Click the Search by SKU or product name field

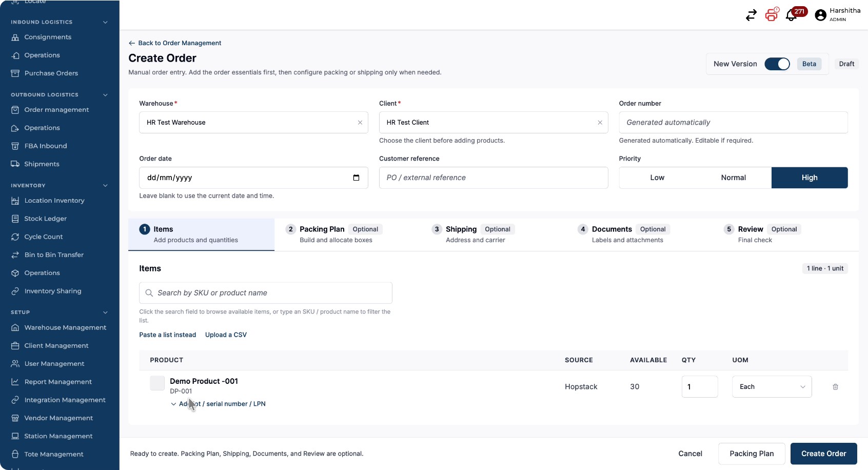pyautogui.click(x=266, y=293)
